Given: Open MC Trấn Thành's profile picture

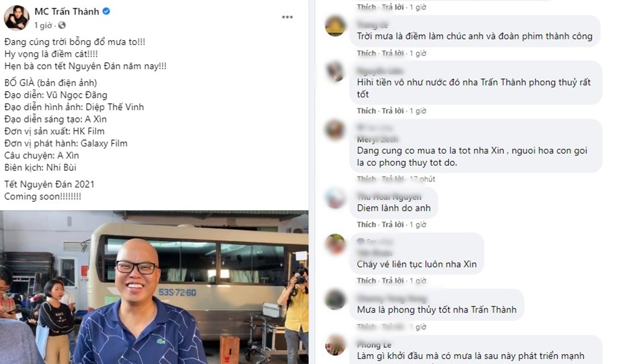Looking at the screenshot, I should click(17, 18).
